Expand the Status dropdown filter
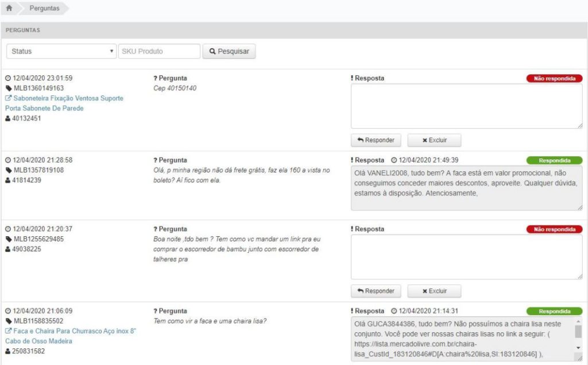 tap(61, 51)
